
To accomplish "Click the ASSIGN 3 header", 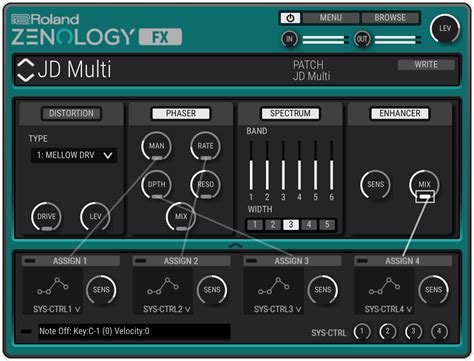I will click(292, 261).
